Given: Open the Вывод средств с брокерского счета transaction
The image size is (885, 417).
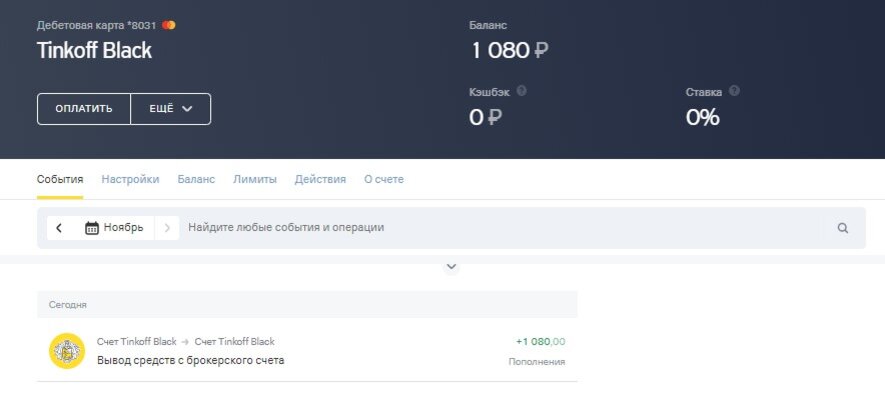Looking at the screenshot, I should pyautogui.click(x=307, y=351).
